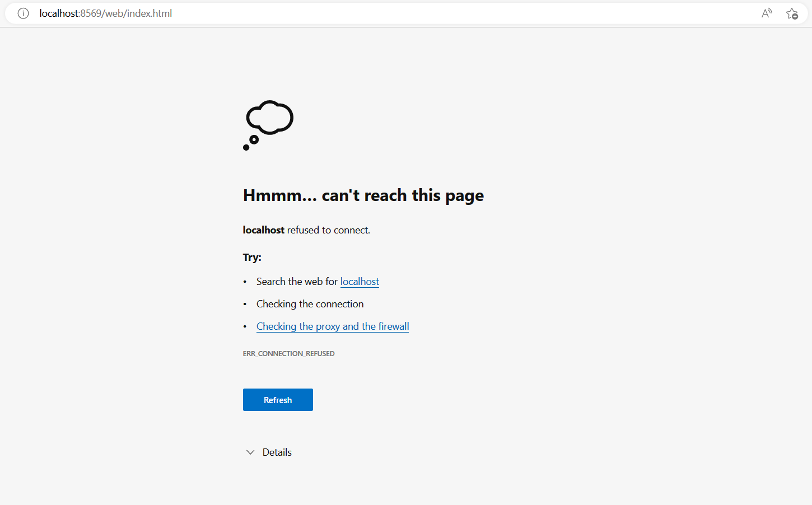Click the add to favorites star icon

792,13
